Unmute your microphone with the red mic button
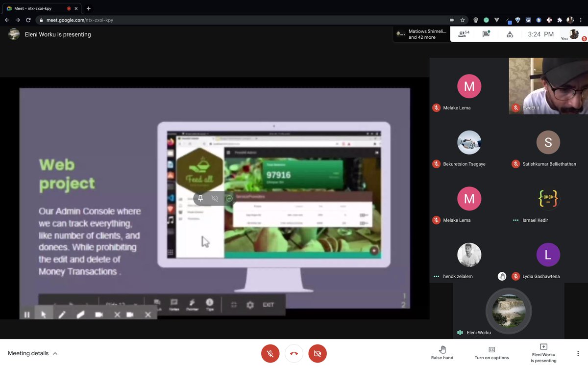The width and height of the screenshot is (588, 368). pos(270,353)
